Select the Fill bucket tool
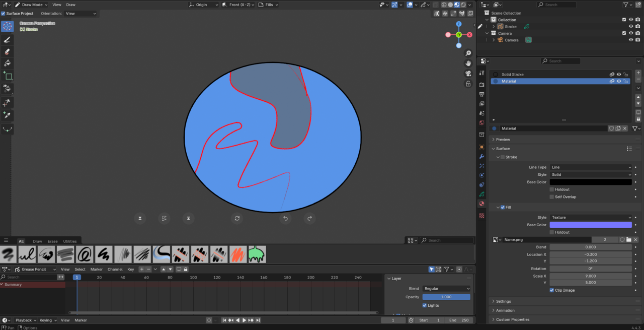The width and height of the screenshot is (644, 330). [7, 63]
